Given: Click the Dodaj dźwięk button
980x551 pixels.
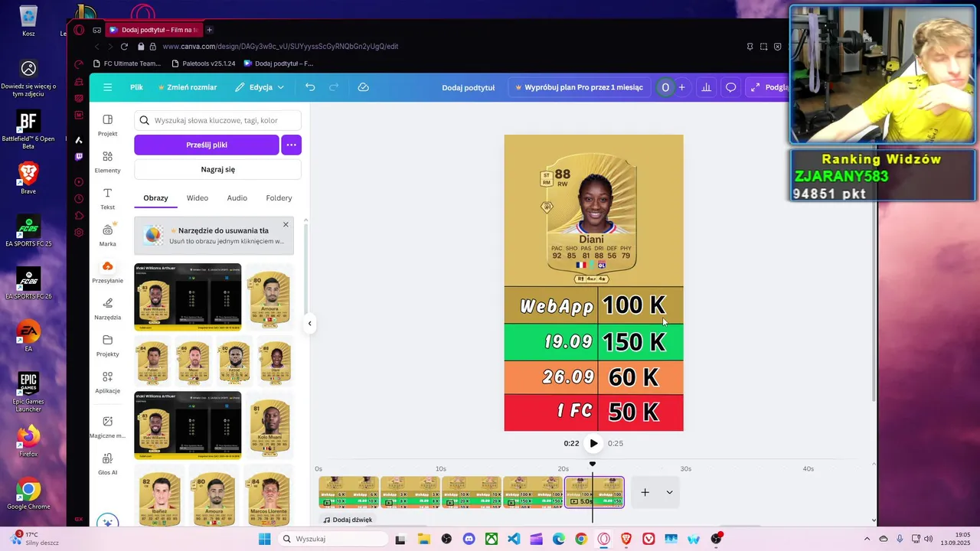Looking at the screenshot, I should pyautogui.click(x=348, y=520).
